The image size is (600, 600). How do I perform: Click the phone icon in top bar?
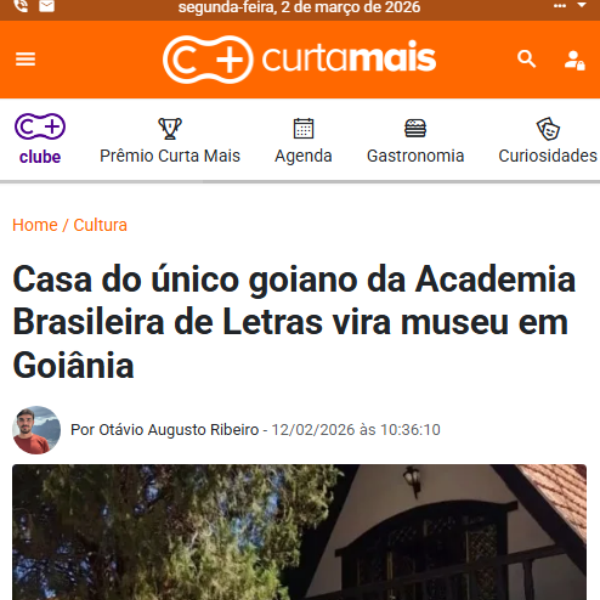click(21, 5)
